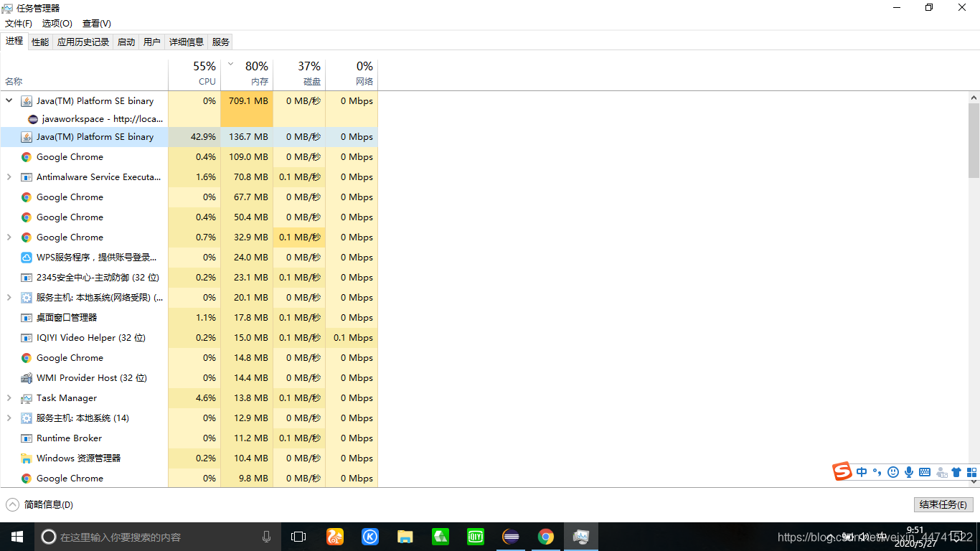Expand the Task Manager process row

(x=9, y=398)
